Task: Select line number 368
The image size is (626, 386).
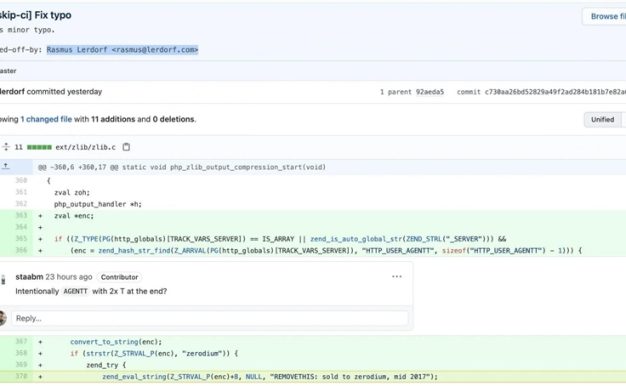Action: pyautogui.click(x=21, y=353)
